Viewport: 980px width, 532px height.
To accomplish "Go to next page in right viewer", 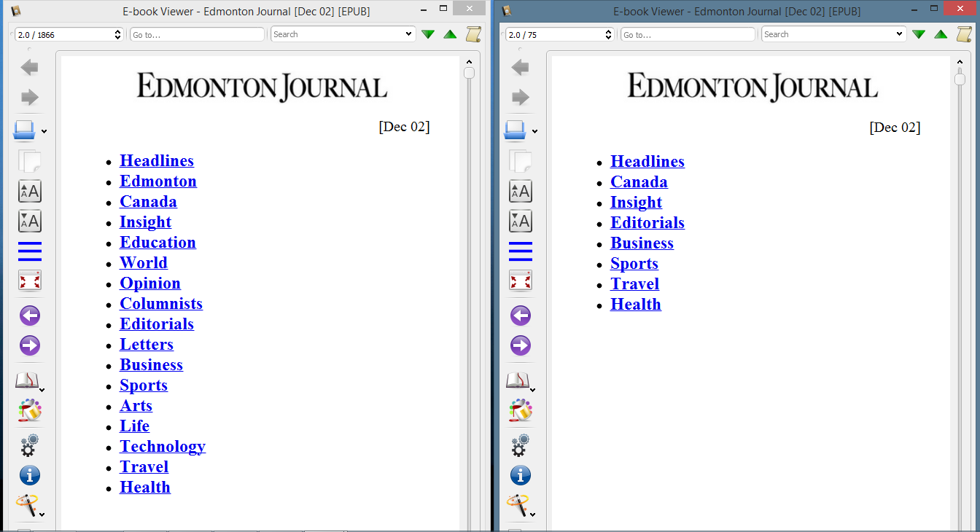I will pyautogui.click(x=521, y=345).
